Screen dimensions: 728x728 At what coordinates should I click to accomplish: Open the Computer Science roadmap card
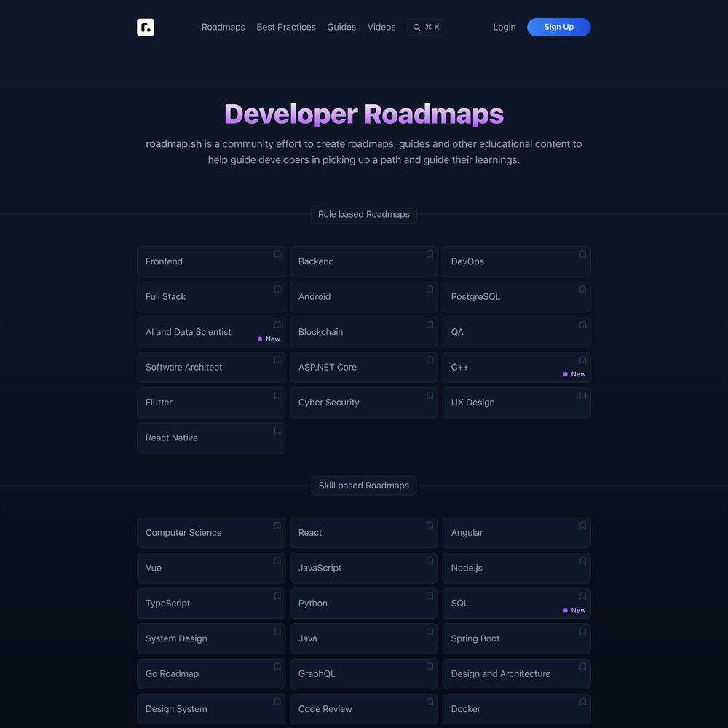pyautogui.click(x=211, y=533)
